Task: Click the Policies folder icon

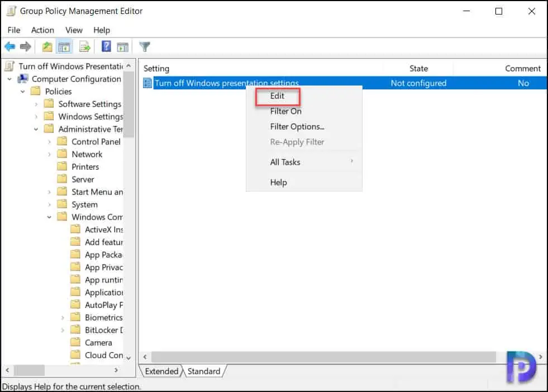Action: (36, 92)
